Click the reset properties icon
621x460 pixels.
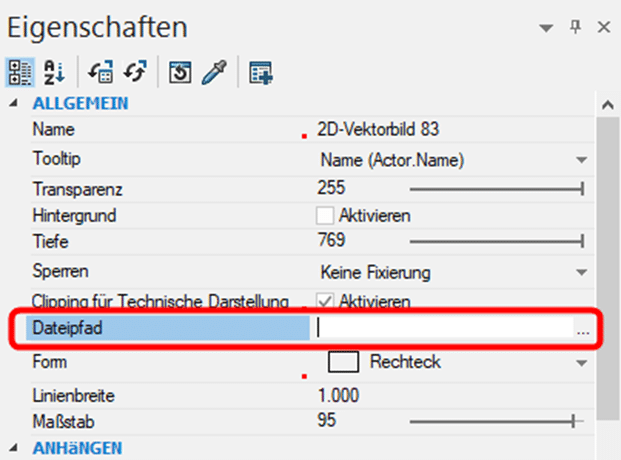pyautogui.click(x=180, y=72)
